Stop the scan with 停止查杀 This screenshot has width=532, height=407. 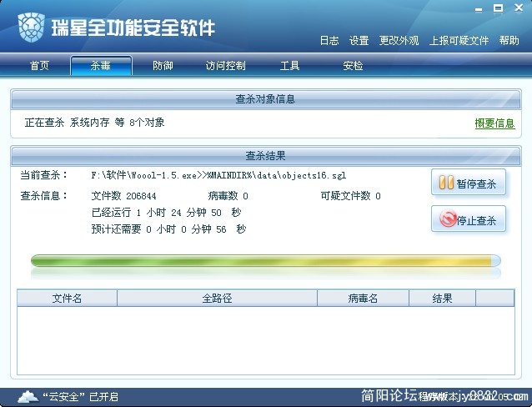pos(469,219)
